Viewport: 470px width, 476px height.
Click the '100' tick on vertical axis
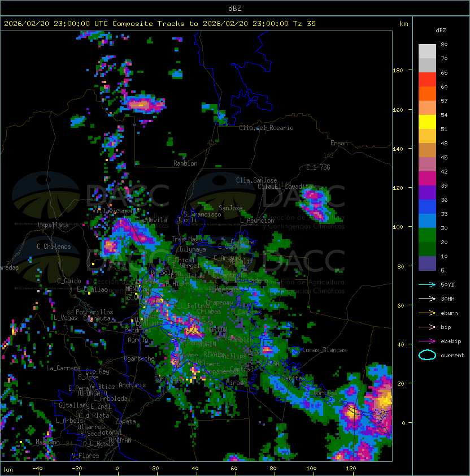[398, 227]
